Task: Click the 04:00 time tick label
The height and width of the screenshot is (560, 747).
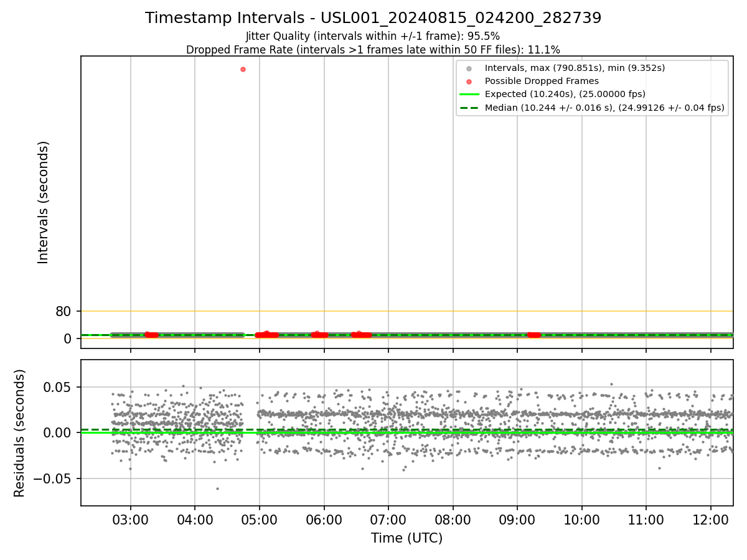Action: [195, 519]
